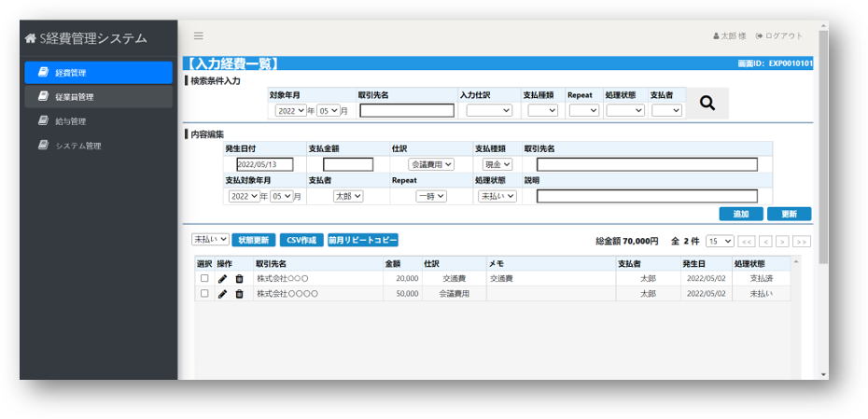
Task: Open the search Repeat dropdown
Action: [584, 111]
